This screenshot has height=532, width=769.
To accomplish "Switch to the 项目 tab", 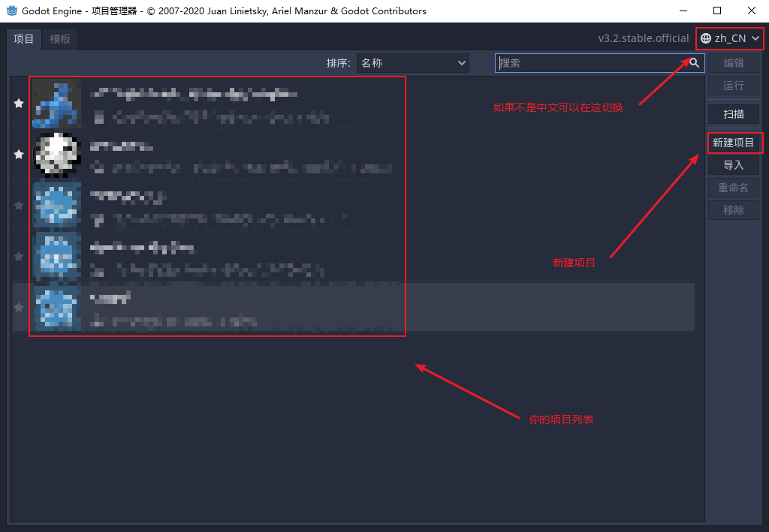I will coord(23,39).
